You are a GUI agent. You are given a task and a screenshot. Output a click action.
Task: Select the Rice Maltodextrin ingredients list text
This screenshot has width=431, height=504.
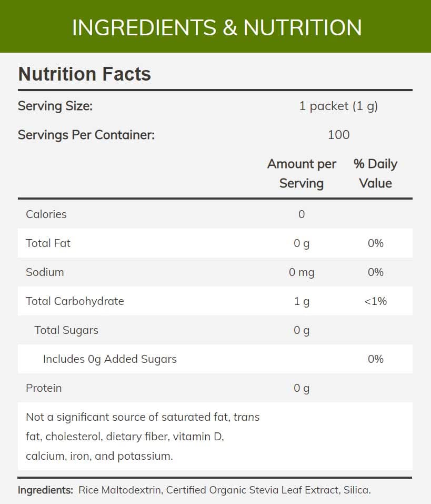[225, 490]
